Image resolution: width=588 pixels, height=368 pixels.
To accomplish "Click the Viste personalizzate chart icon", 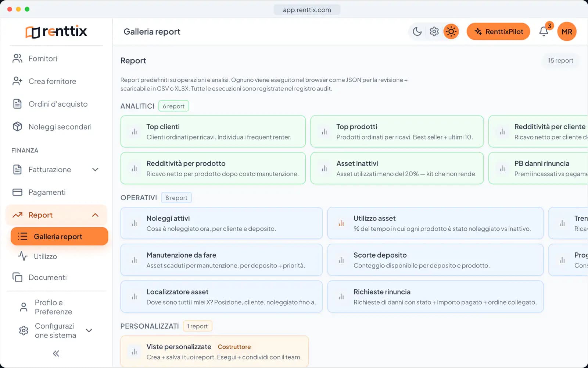I will (134, 352).
